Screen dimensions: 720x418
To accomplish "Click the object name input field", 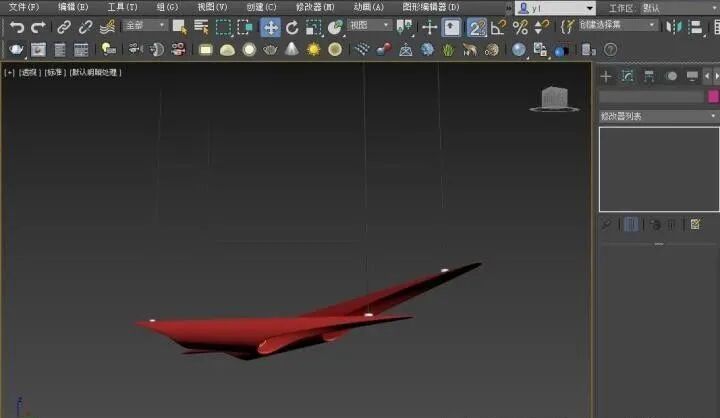I will (x=651, y=96).
